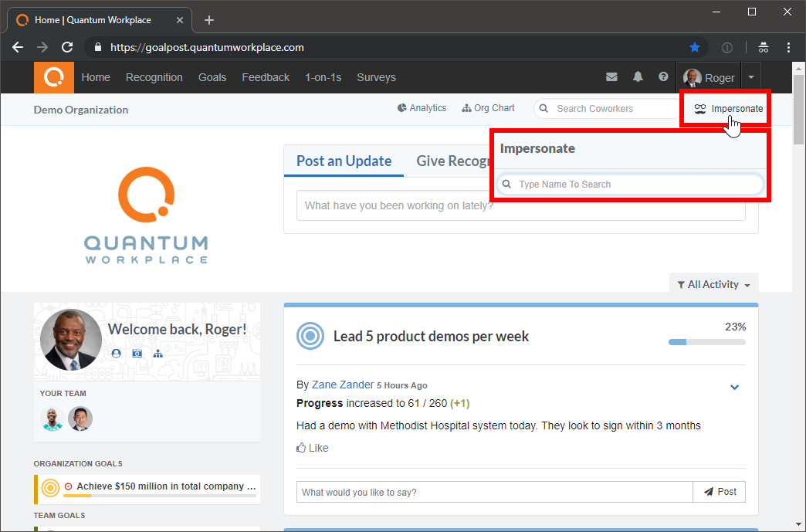Focus the Type Name To Search field
Viewport: 806px width, 532px height.
(630, 184)
